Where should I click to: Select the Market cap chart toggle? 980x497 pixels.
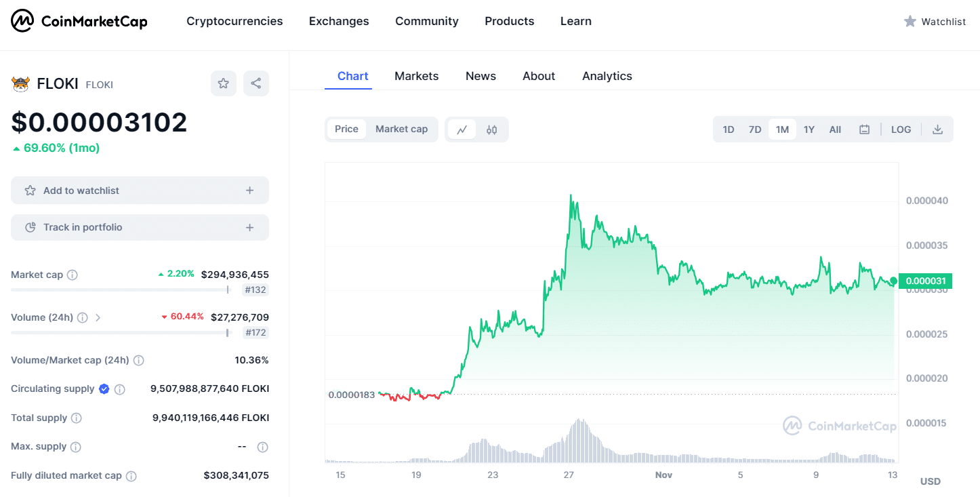click(x=402, y=130)
